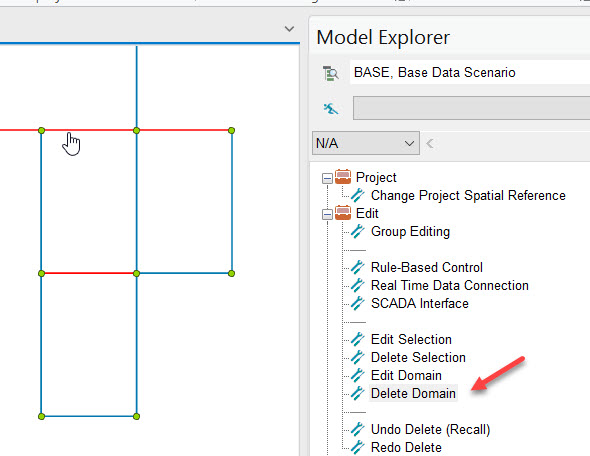The height and width of the screenshot is (456, 590).
Task: Click the wrench icon next to Real Time Data Connection
Action: point(357,285)
